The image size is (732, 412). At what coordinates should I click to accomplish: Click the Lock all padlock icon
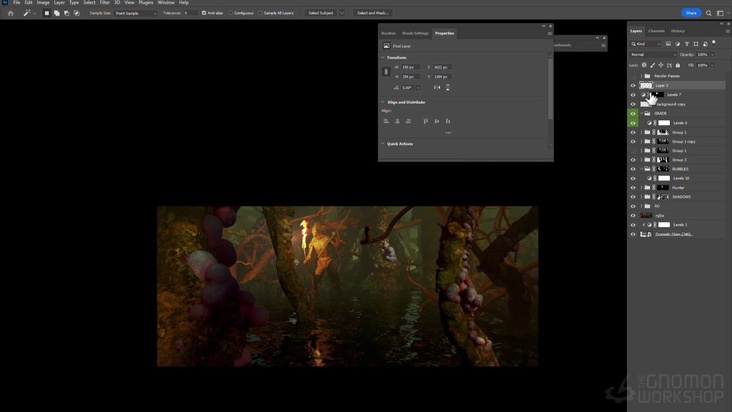point(678,65)
